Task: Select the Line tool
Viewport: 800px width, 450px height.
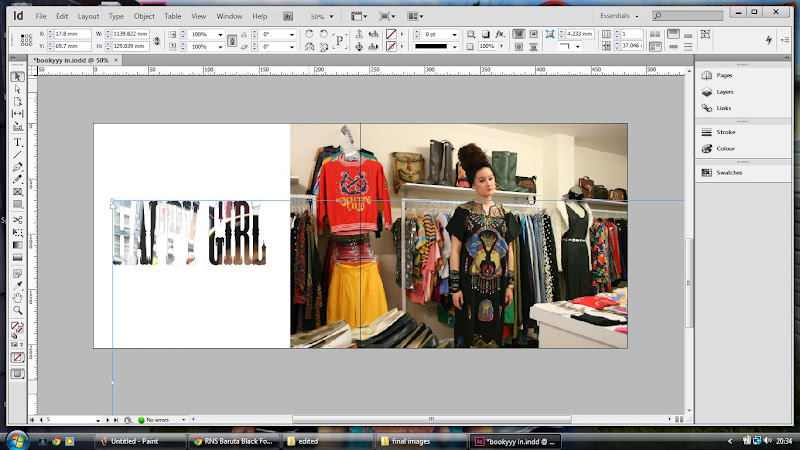Action: (x=17, y=155)
